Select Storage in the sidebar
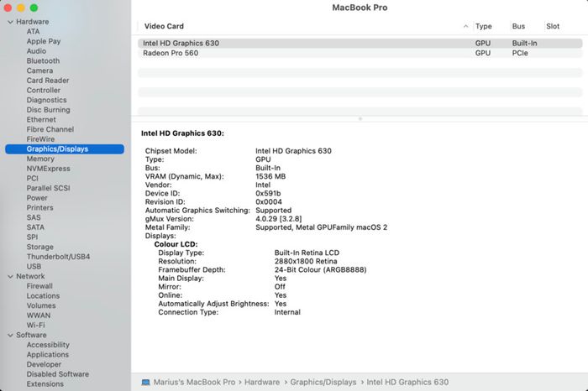Viewport: 588px width, 391px height. 40,247
